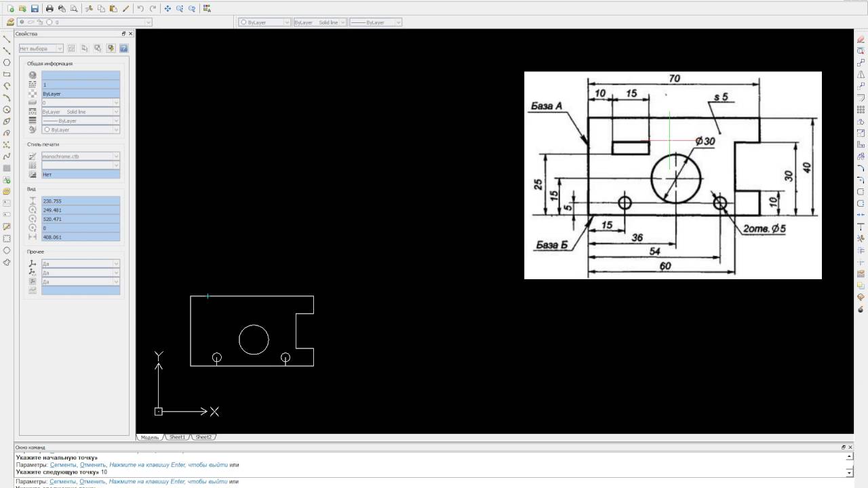The height and width of the screenshot is (488, 868).
Task: Click the Стиль печати section header
Action: (x=43, y=144)
